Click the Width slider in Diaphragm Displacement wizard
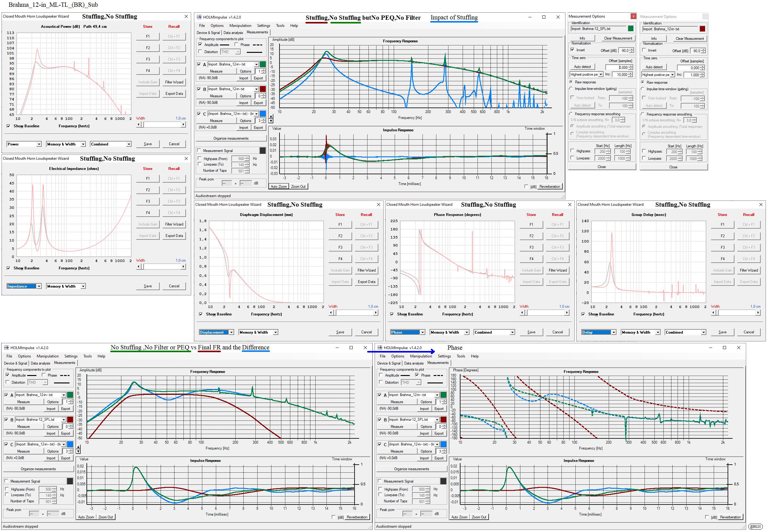Screen dimensions: 769x532 [354, 312]
